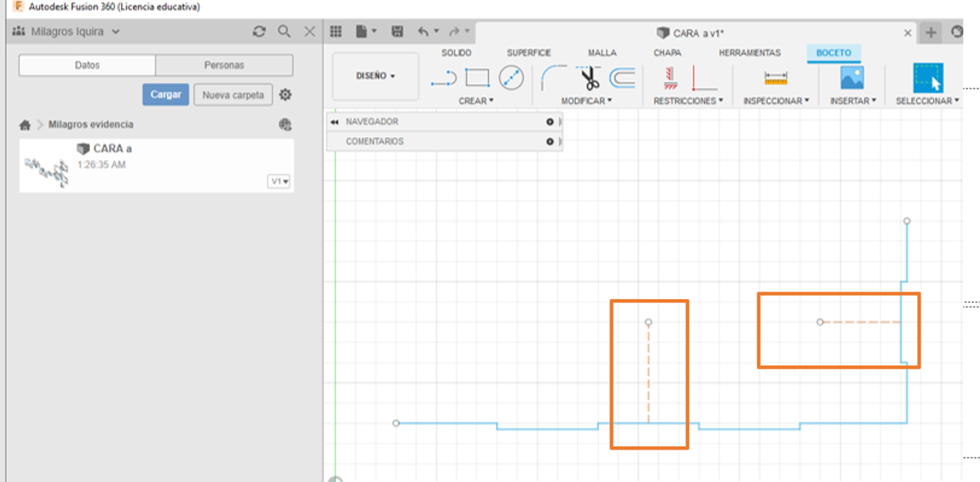Switch to the Boceto tab
This screenshot has width=980, height=482.
click(833, 53)
